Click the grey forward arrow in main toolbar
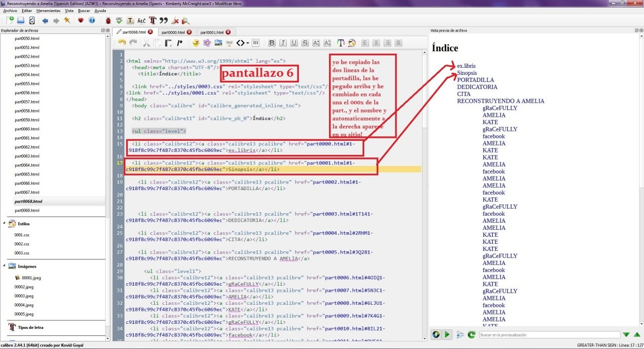 (x=56, y=21)
